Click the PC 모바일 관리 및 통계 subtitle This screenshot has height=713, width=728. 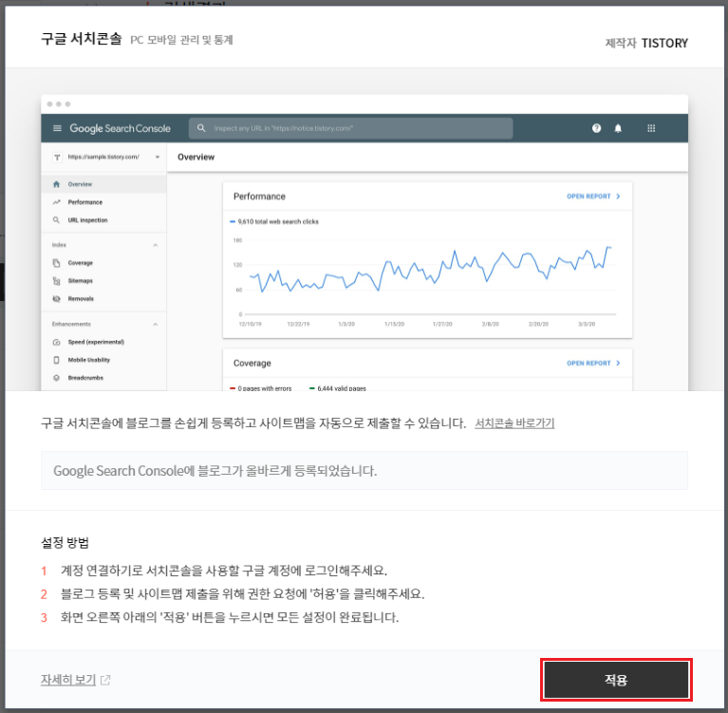[181, 40]
